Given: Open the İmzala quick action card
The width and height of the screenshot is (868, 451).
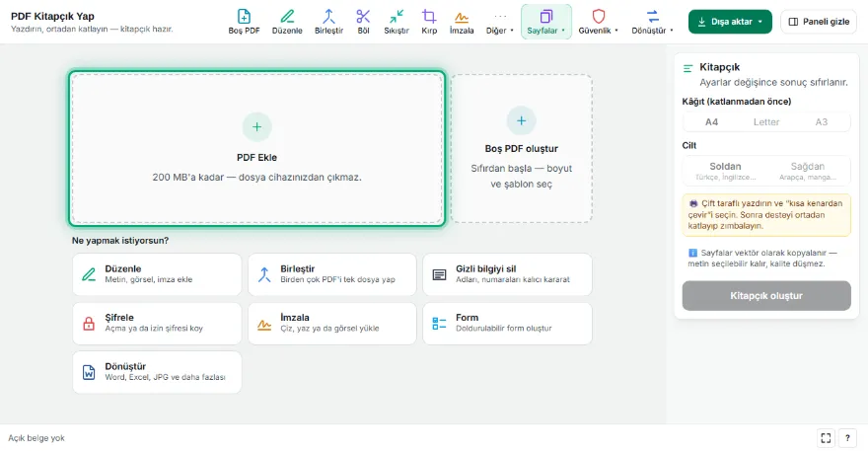Looking at the screenshot, I should click(x=332, y=323).
